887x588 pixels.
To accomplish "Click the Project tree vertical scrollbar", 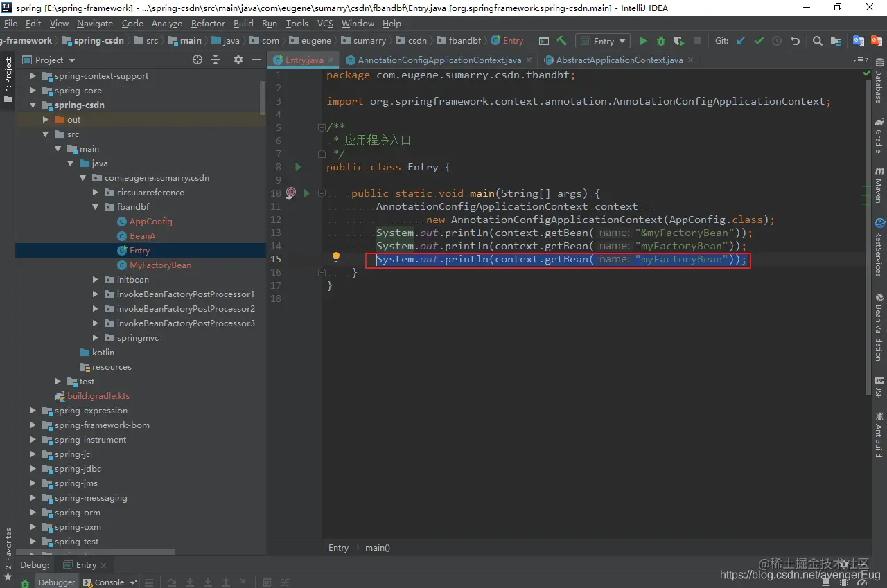I will [x=263, y=97].
